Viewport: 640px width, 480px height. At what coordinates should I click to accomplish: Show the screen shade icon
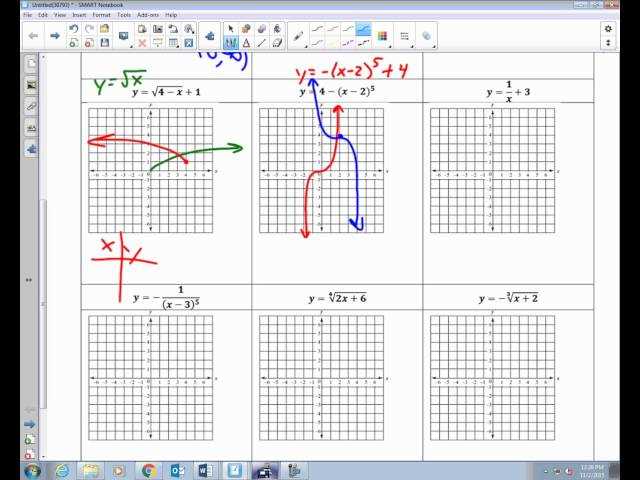click(x=158, y=43)
